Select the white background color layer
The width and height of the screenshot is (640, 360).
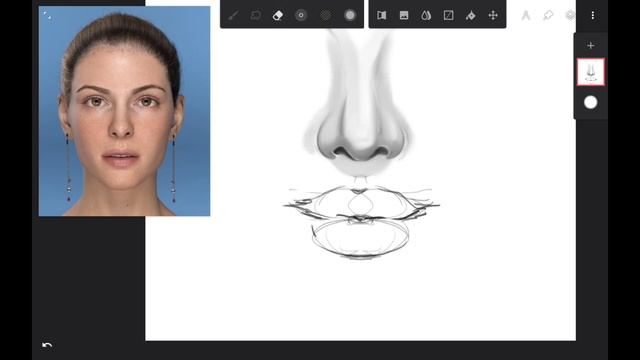(591, 102)
